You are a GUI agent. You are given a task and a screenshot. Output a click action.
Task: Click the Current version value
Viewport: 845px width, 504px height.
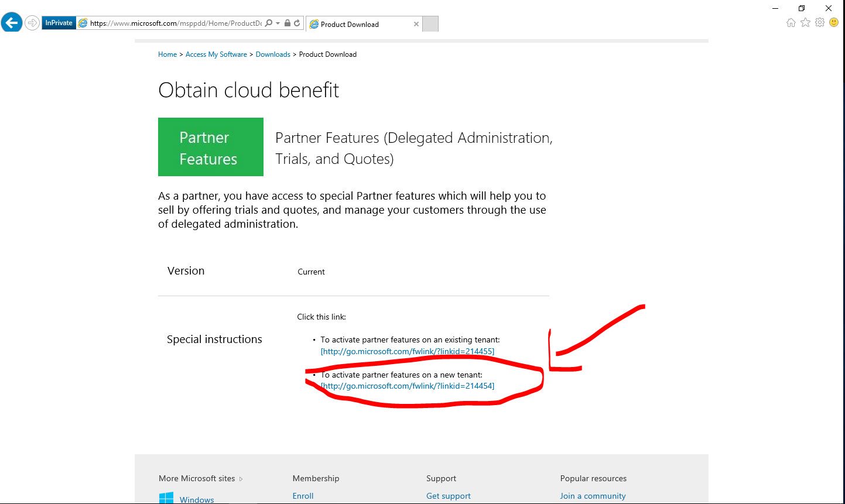311,272
